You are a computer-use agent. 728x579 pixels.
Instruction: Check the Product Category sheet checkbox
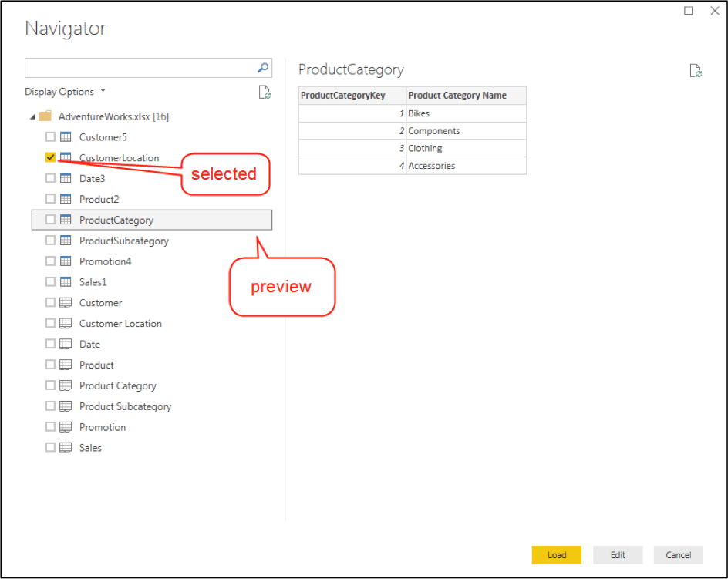(50, 385)
